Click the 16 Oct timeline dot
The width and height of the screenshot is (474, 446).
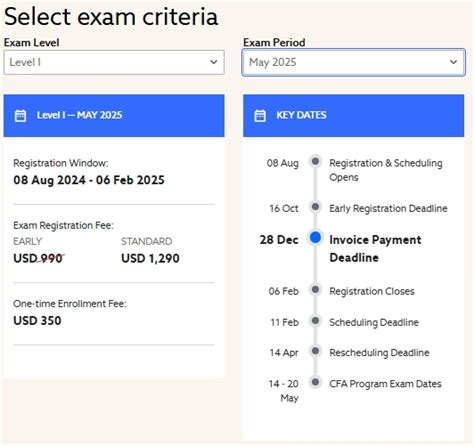coord(315,207)
